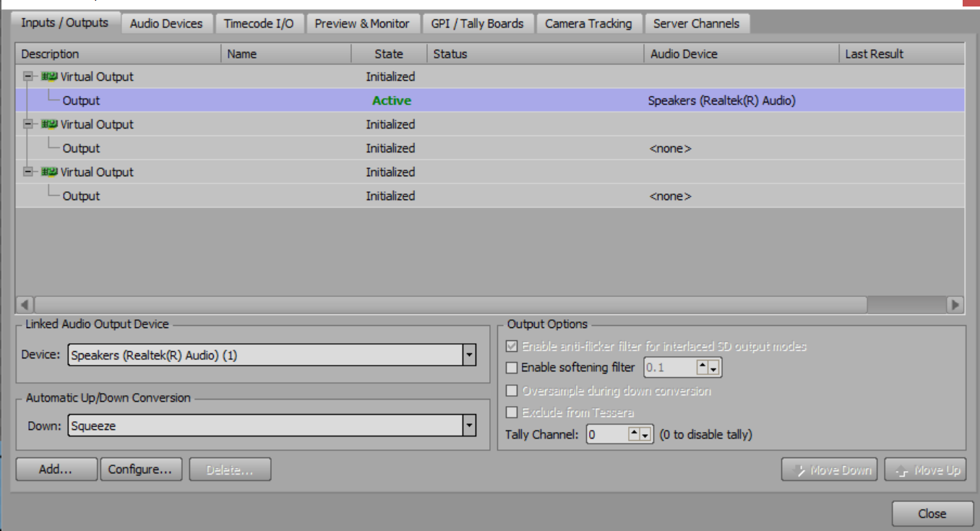Click the "State" column header

pyautogui.click(x=389, y=53)
